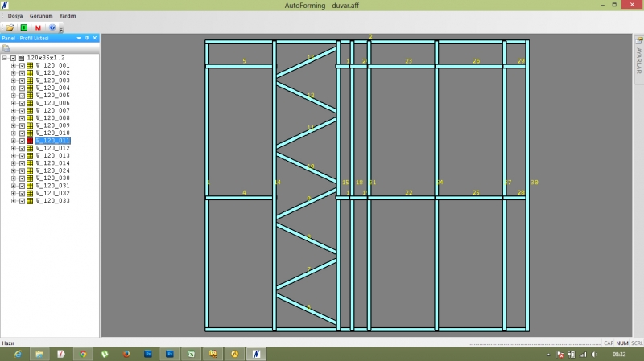Viewport: 644px width, 361px height.
Task: Close the Profil Listesi panel
Action: (x=95, y=38)
